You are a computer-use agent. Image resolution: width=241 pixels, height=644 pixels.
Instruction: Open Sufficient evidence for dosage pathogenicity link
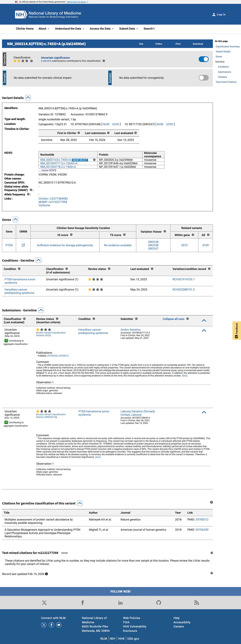point(65,245)
